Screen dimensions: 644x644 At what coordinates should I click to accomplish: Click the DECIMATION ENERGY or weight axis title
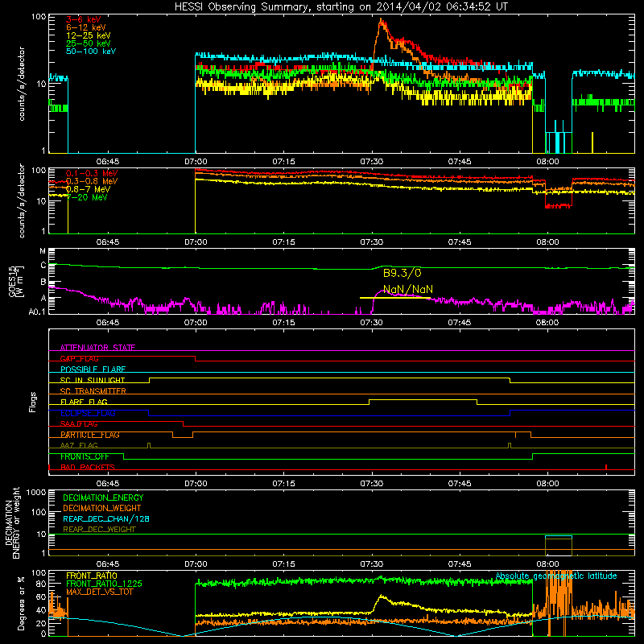(x=12, y=523)
